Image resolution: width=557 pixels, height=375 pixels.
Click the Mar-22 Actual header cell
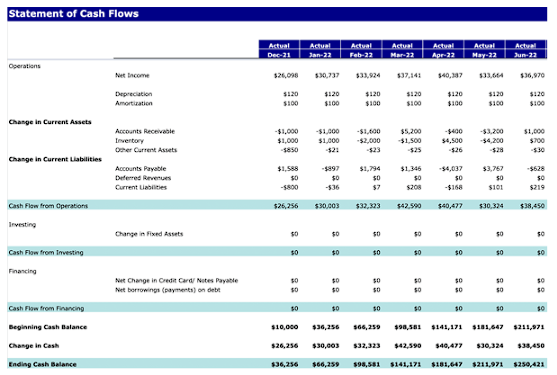(402, 45)
